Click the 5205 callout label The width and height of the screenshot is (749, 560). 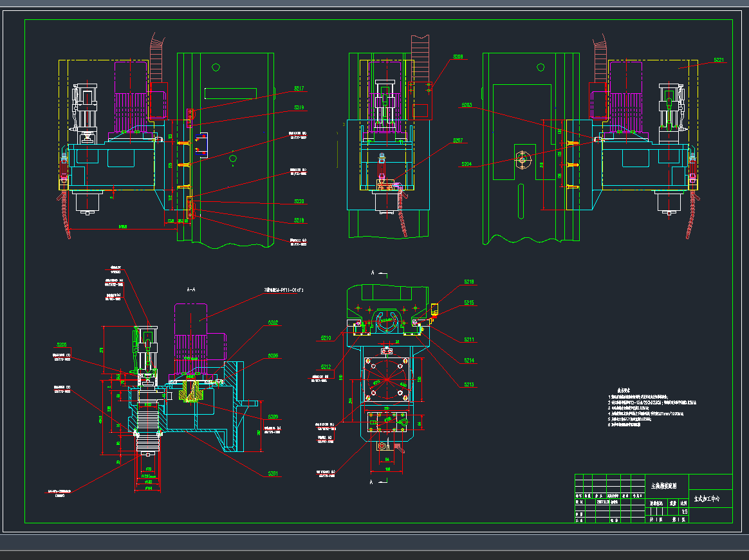click(62, 345)
